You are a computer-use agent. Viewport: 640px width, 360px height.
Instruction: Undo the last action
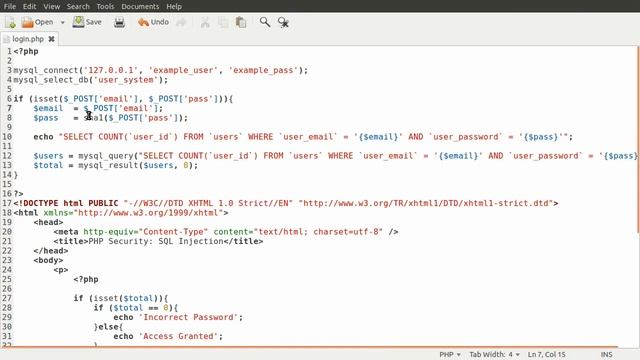(x=153, y=22)
